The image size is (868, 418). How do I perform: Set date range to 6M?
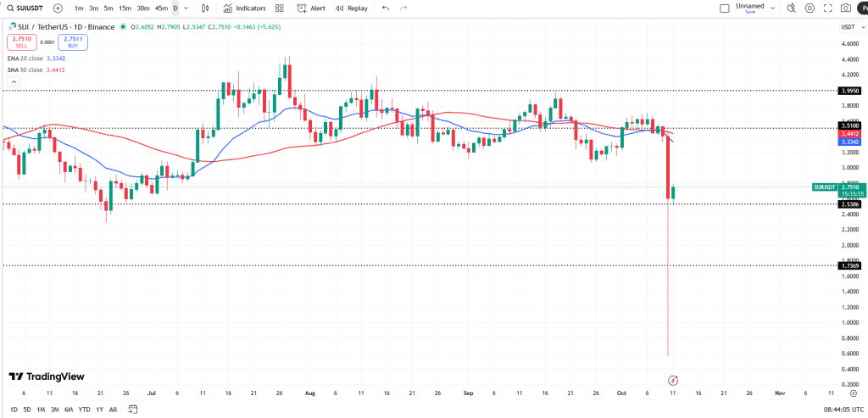pyautogui.click(x=69, y=409)
